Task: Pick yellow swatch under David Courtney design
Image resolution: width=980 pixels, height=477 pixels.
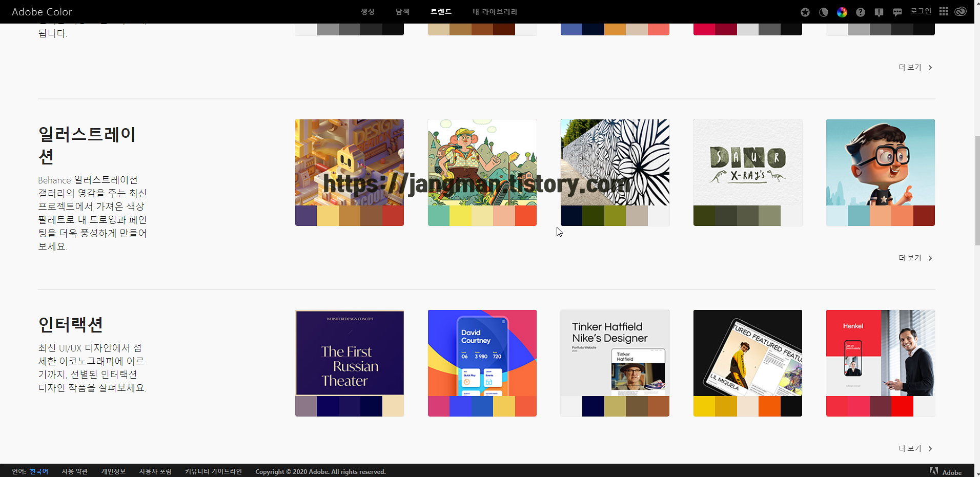Action: coord(504,406)
